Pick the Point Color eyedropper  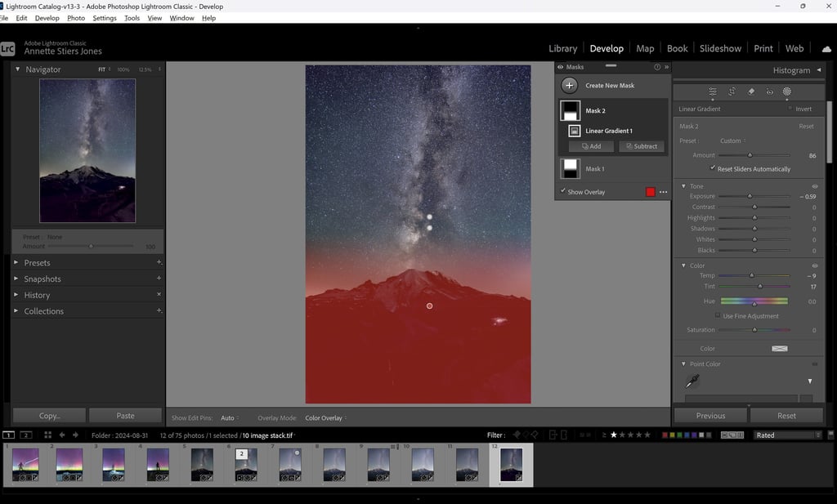693,381
